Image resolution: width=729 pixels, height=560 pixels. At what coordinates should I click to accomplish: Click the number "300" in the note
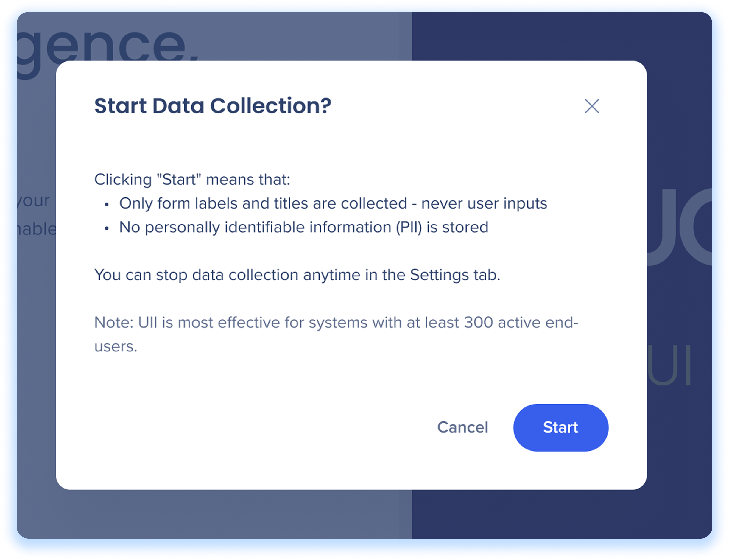pyautogui.click(x=479, y=323)
